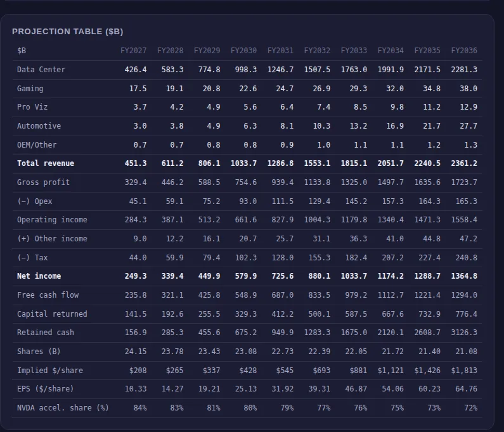Click Other income value 47.2

(468, 239)
